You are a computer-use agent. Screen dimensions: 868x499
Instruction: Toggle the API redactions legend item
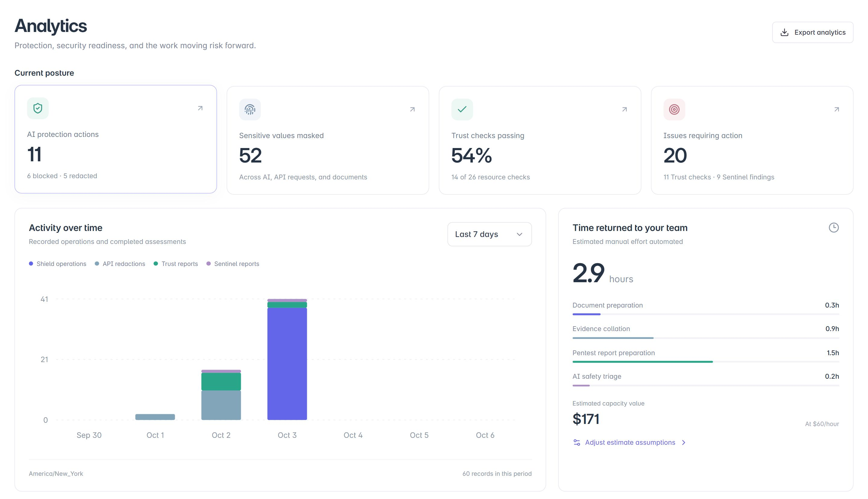pyautogui.click(x=120, y=264)
